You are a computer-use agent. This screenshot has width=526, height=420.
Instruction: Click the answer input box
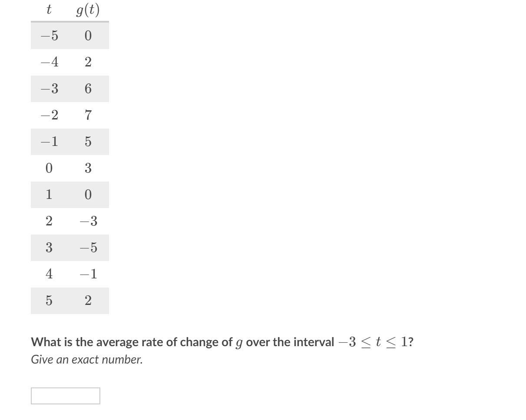[x=66, y=396]
